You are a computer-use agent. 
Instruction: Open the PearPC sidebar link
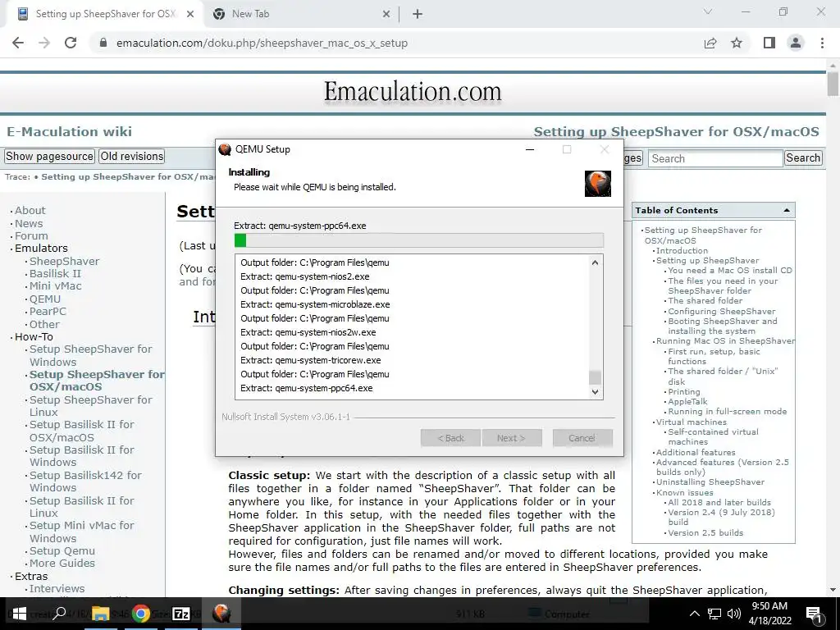(x=47, y=311)
